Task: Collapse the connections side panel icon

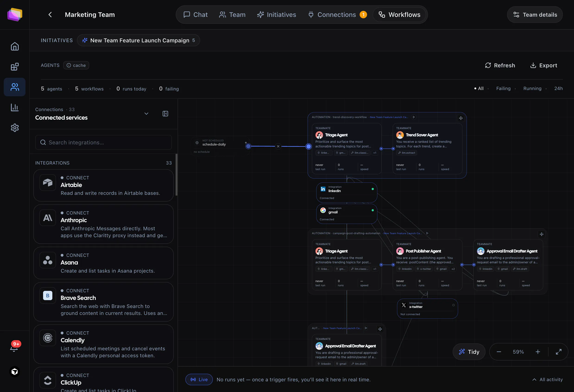Action: (165, 113)
